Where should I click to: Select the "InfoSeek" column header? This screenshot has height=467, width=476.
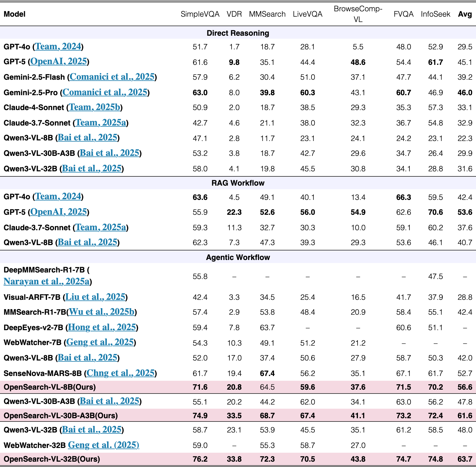(436, 14)
